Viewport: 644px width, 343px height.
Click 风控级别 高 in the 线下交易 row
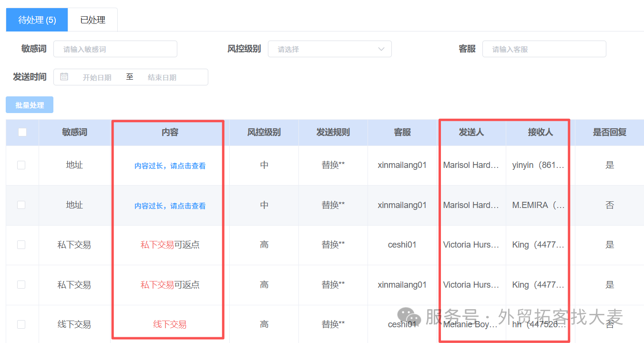coord(264,324)
